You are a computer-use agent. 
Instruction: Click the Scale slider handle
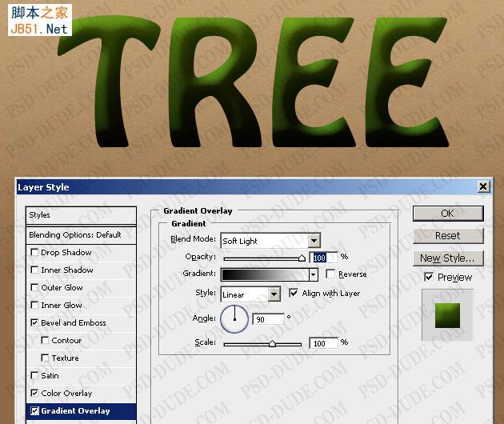pos(272,344)
